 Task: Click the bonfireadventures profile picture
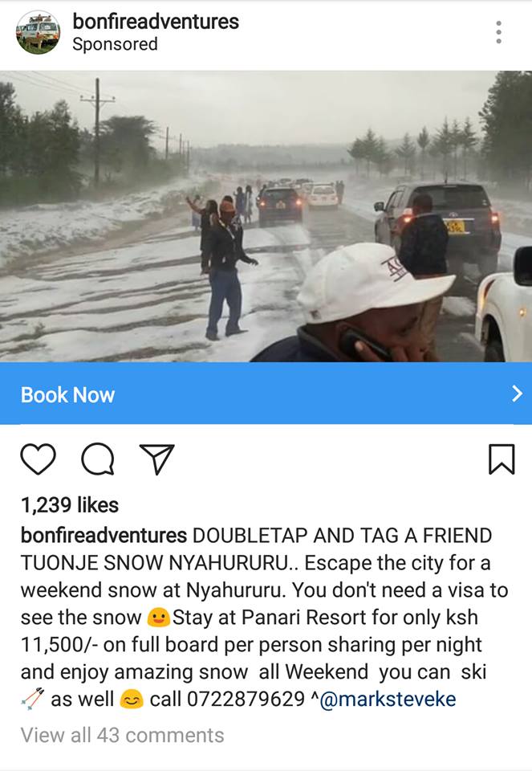(38, 32)
